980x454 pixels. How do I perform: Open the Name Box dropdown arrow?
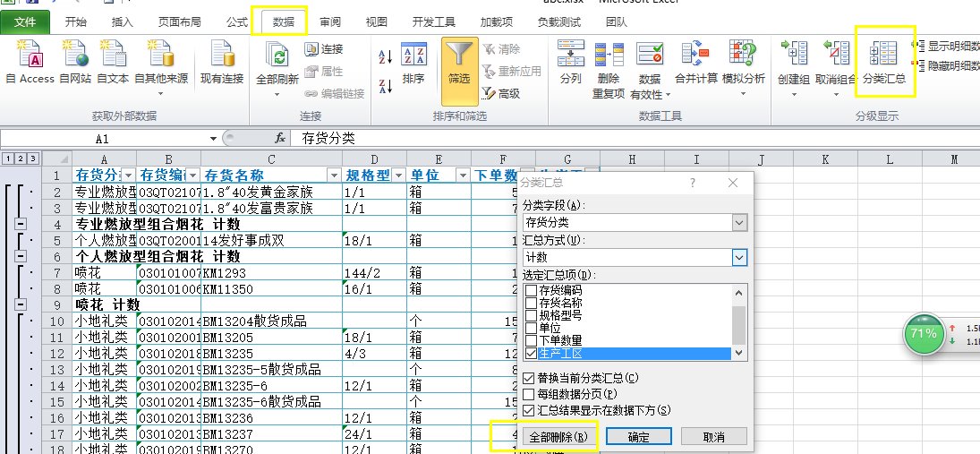(x=214, y=138)
